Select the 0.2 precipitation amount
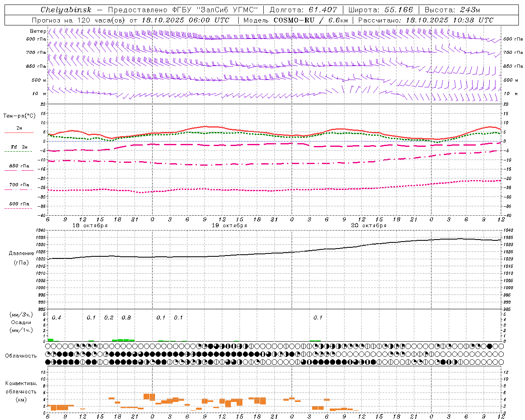Viewport: 525px width, 420px height. [109, 318]
